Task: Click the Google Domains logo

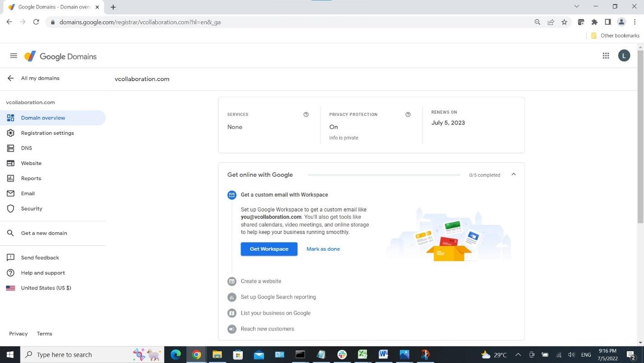Action: 60,56
